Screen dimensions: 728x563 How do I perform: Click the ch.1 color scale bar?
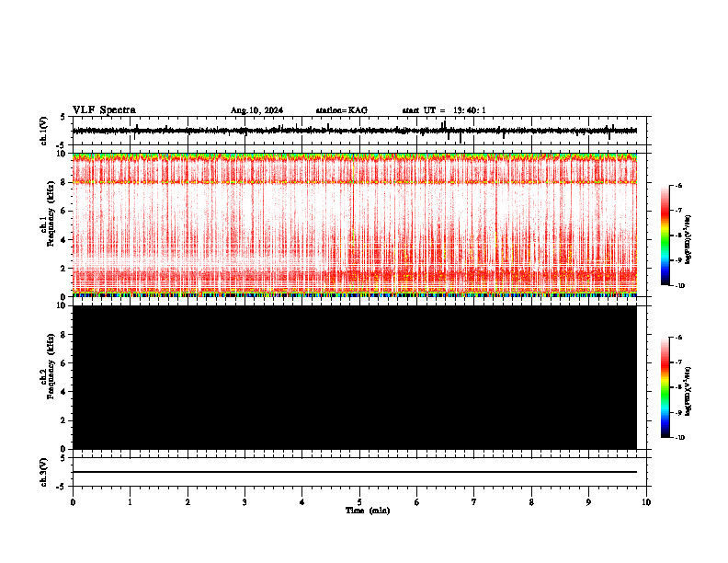pyautogui.click(x=665, y=236)
